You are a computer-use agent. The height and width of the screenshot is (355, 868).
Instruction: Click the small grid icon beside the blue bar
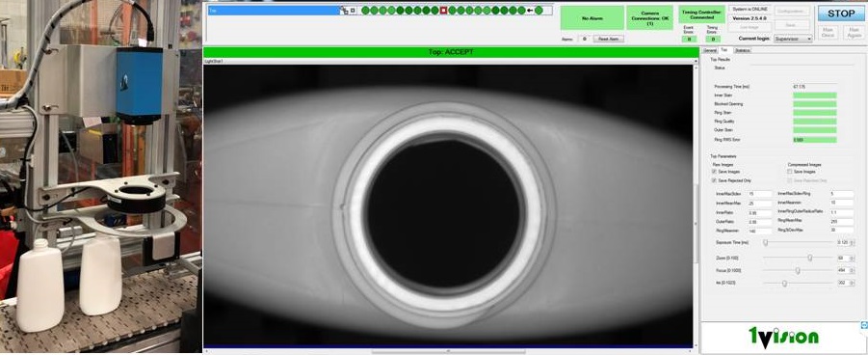point(344,10)
